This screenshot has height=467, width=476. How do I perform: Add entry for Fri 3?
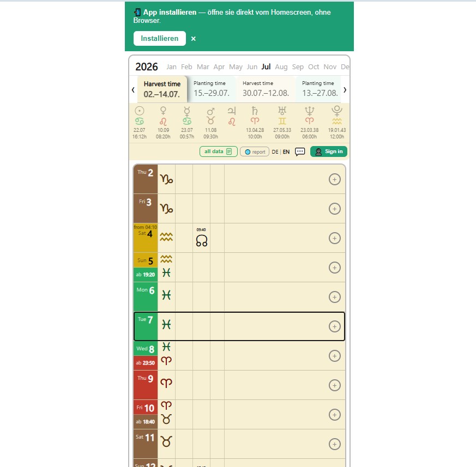(335, 209)
